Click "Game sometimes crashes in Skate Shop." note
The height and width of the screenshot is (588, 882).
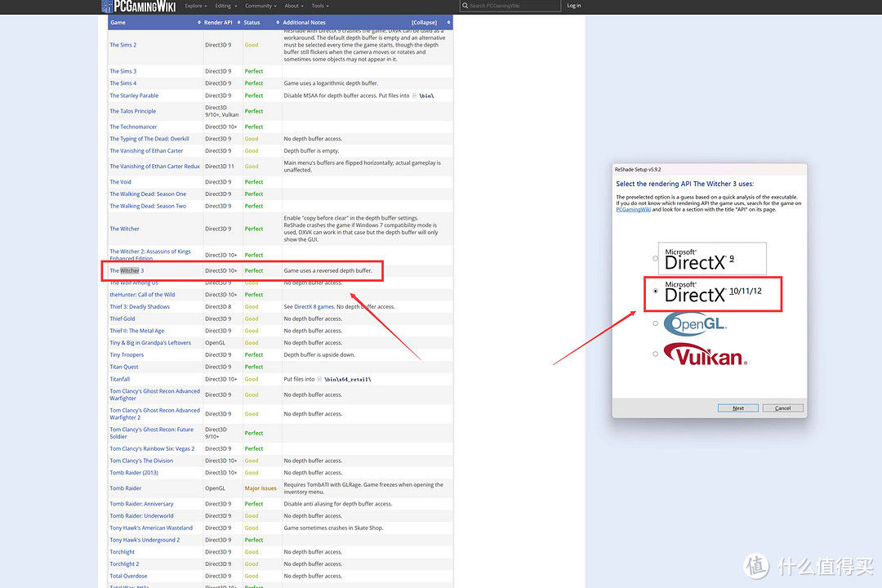[333, 528]
